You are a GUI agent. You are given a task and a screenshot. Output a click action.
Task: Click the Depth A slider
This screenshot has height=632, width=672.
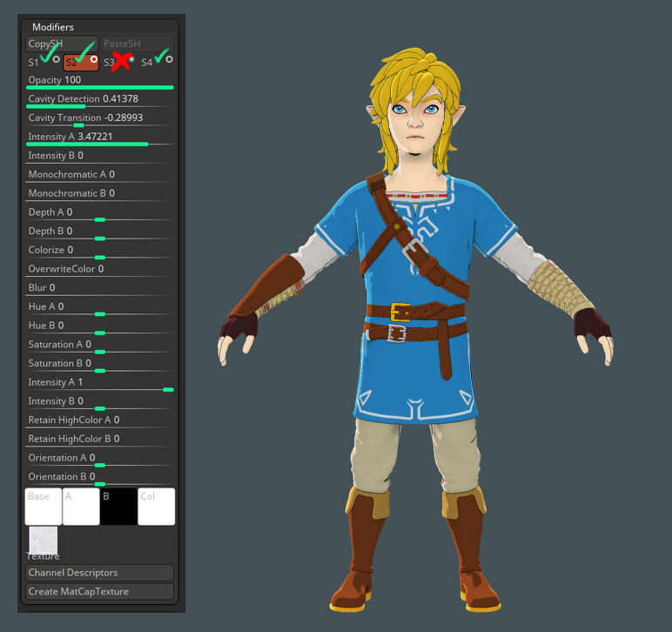point(99,214)
